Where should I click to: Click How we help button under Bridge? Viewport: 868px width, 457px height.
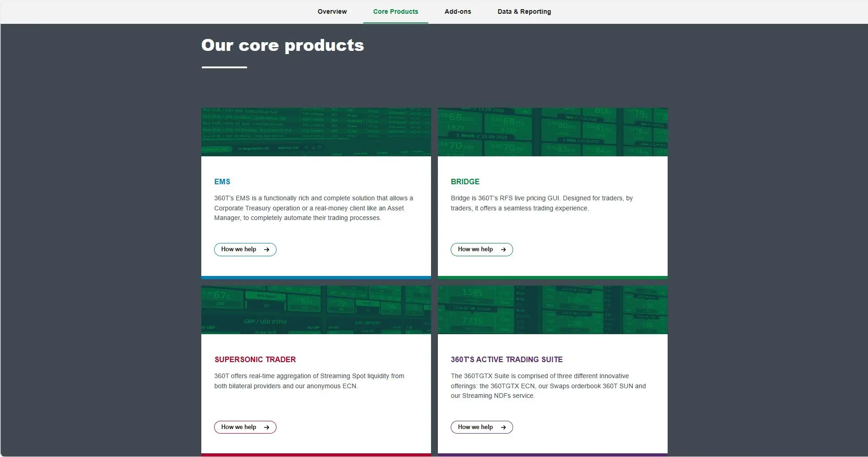pos(482,249)
